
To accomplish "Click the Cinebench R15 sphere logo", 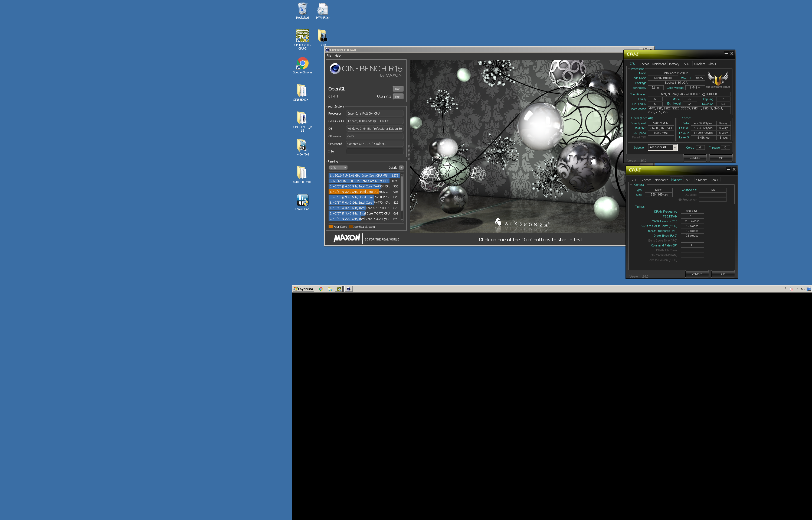I will [335, 69].
